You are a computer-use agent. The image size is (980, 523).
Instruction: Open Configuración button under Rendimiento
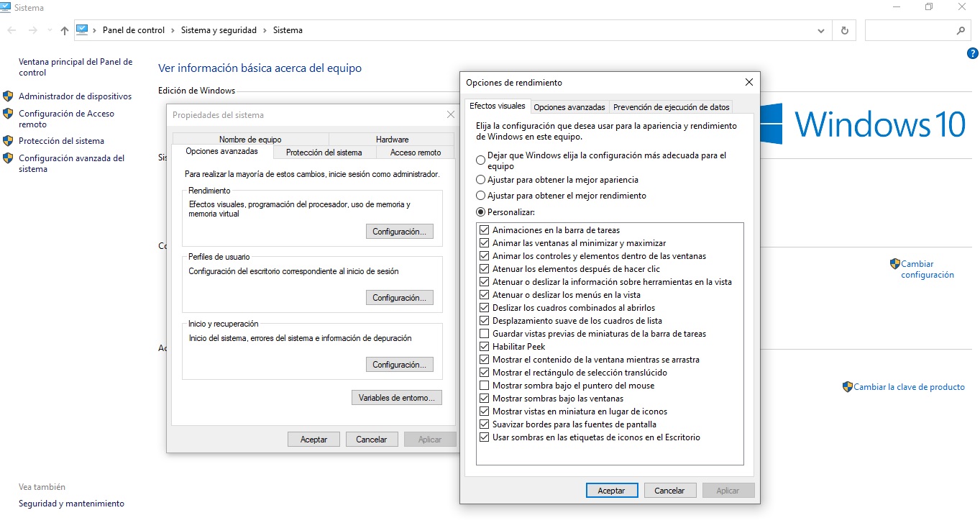pyautogui.click(x=400, y=232)
